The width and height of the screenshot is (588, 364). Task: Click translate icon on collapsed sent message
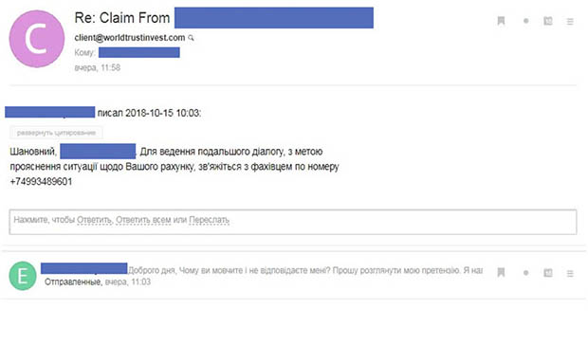pyautogui.click(x=548, y=273)
